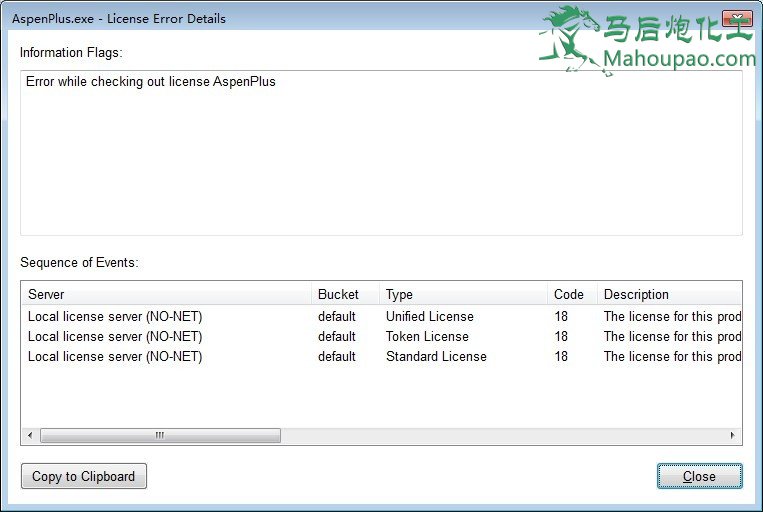The width and height of the screenshot is (763, 512).
Task: Click description in the Token License row
Action: pos(672,336)
